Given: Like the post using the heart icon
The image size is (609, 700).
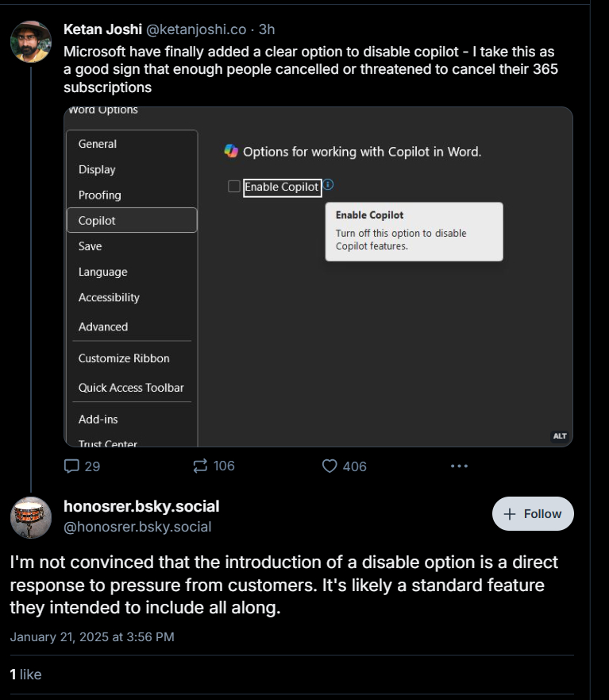Looking at the screenshot, I should (330, 466).
